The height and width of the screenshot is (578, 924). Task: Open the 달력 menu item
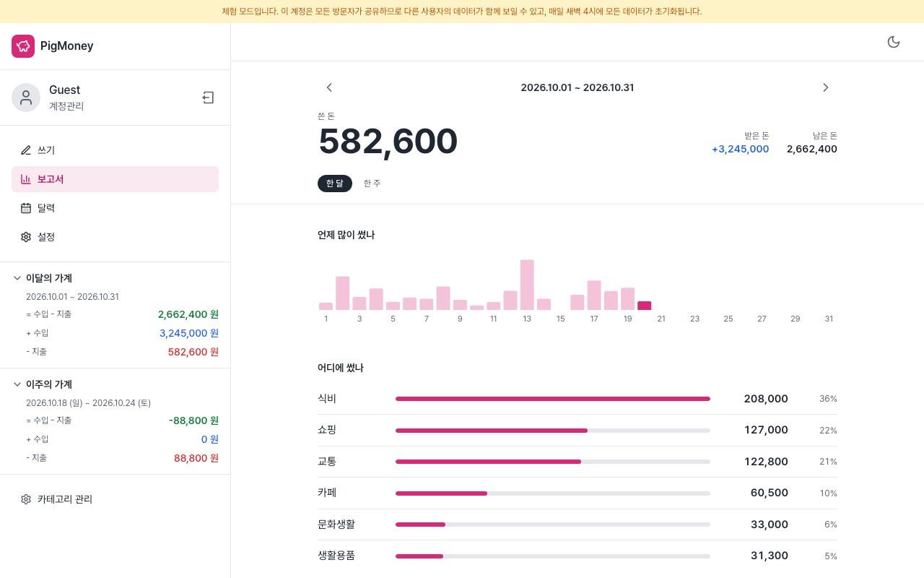(115, 208)
